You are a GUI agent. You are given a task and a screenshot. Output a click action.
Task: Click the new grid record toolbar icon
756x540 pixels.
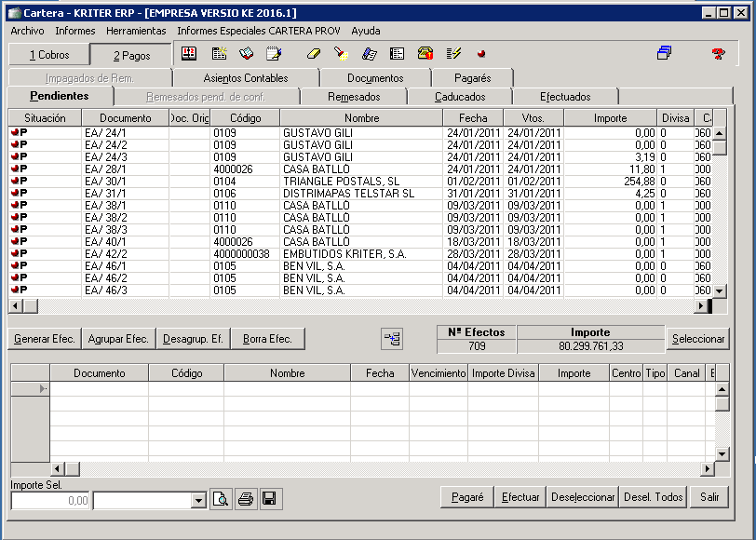220,53
